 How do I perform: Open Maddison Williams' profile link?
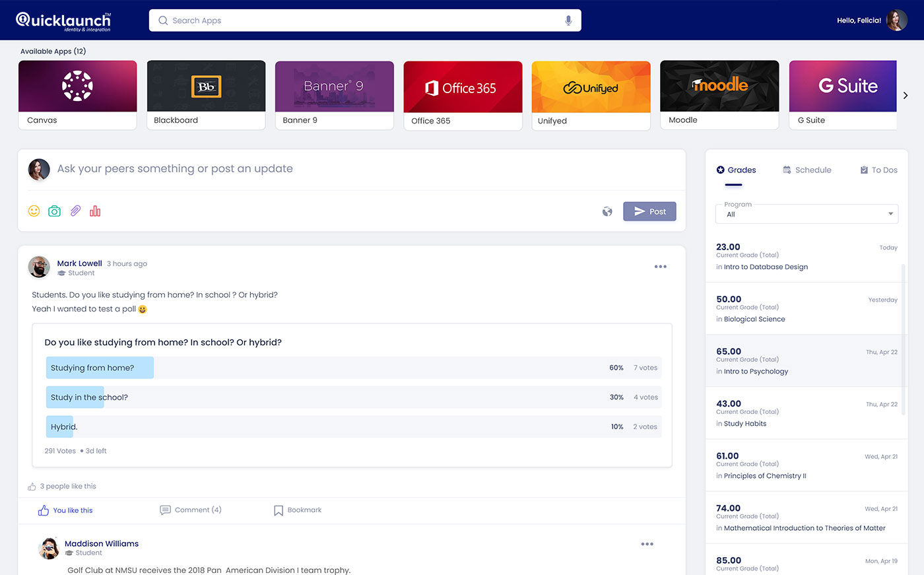tap(102, 544)
